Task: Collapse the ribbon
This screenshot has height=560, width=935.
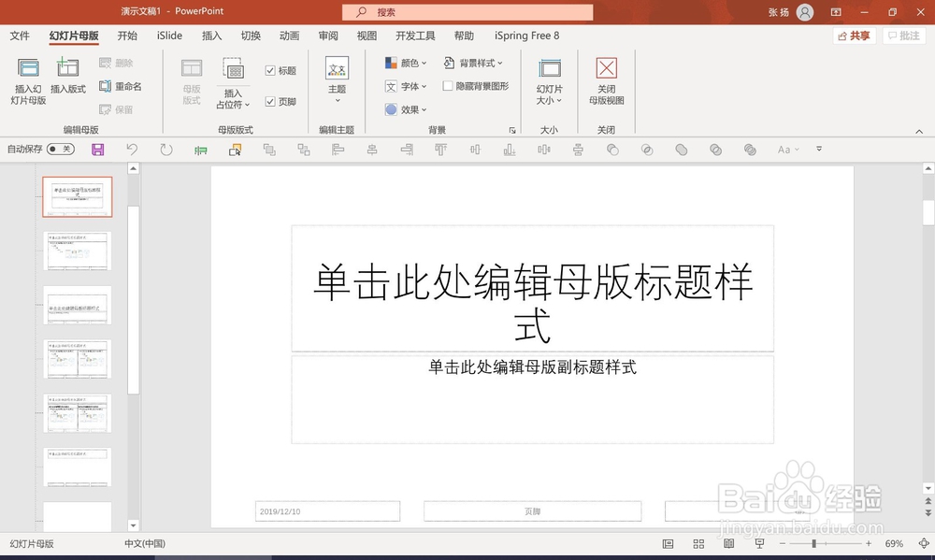Action: pyautogui.click(x=919, y=131)
